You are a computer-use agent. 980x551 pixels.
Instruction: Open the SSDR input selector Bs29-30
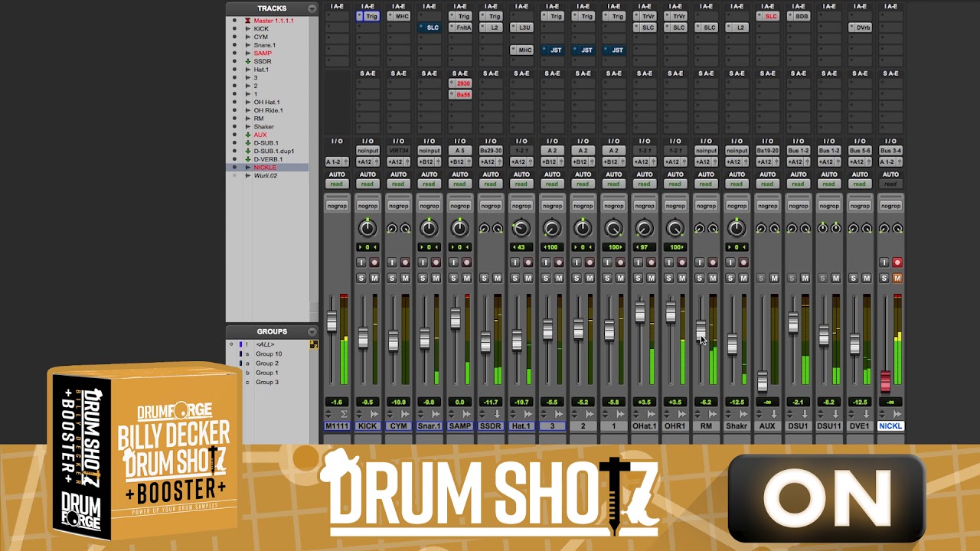coord(491,151)
